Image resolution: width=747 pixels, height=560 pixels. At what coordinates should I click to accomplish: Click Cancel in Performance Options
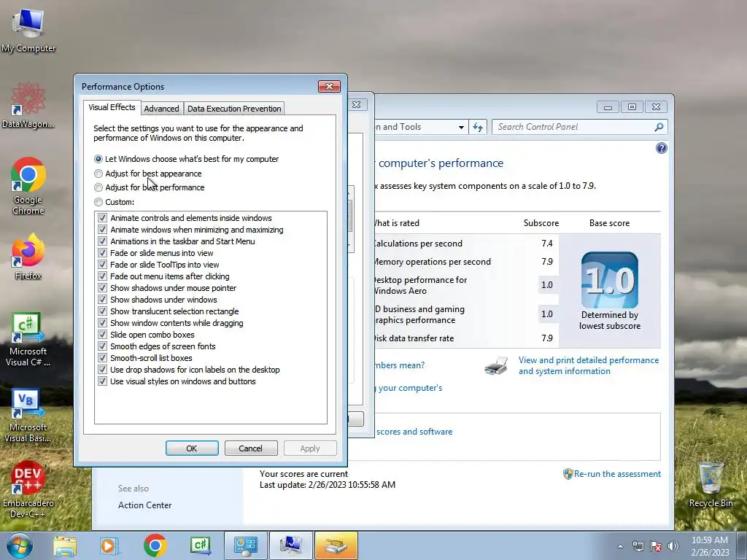pyautogui.click(x=251, y=448)
